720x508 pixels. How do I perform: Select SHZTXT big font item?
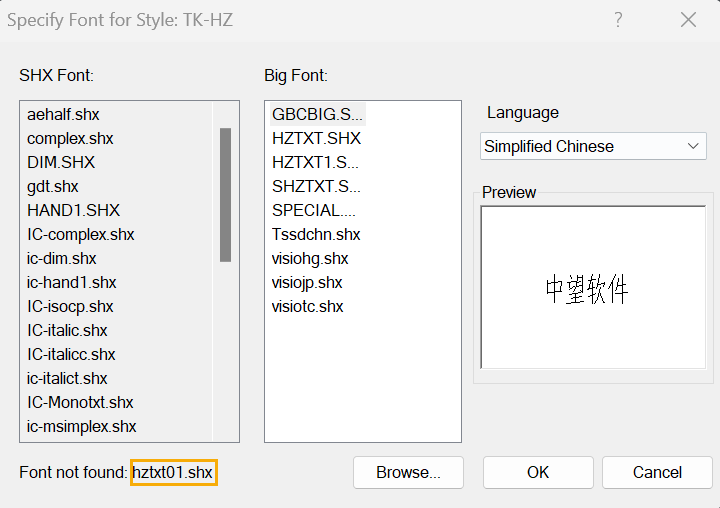click(316, 186)
